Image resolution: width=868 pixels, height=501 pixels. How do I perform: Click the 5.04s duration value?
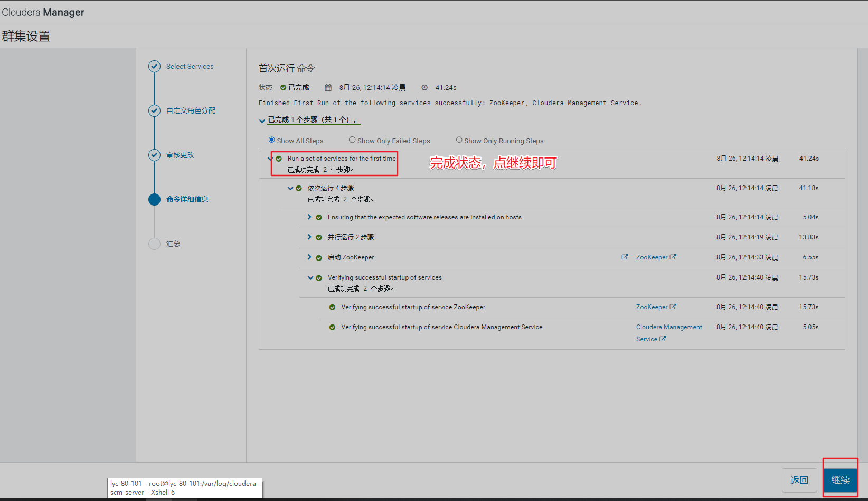pos(810,217)
